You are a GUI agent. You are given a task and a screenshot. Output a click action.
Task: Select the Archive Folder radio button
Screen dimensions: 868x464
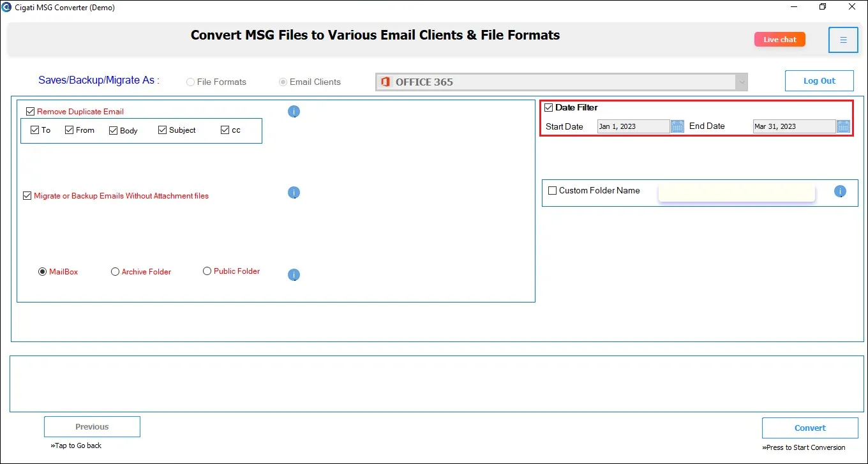pyautogui.click(x=116, y=272)
